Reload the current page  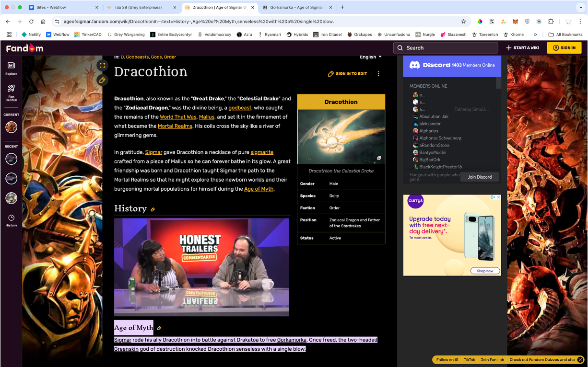pyautogui.click(x=31, y=22)
